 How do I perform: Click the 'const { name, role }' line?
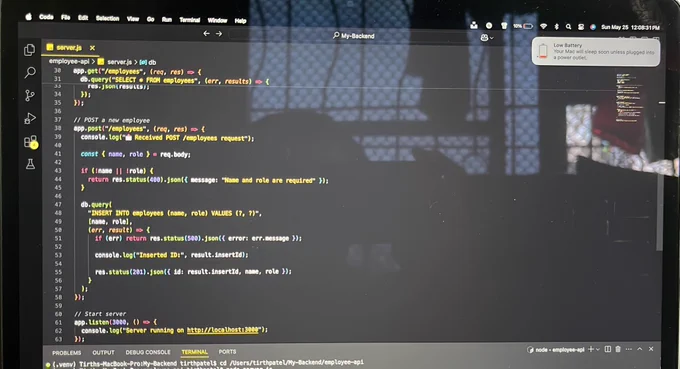[135, 154]
